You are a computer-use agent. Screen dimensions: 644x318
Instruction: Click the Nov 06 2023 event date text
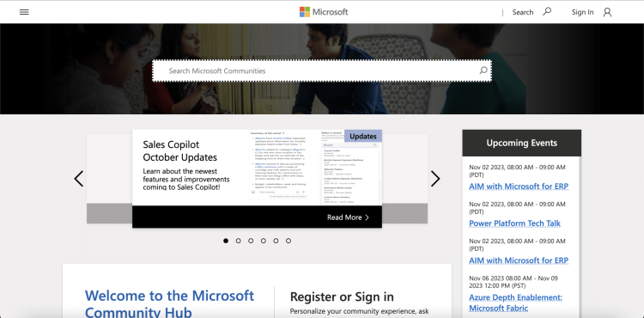[513, 282]
